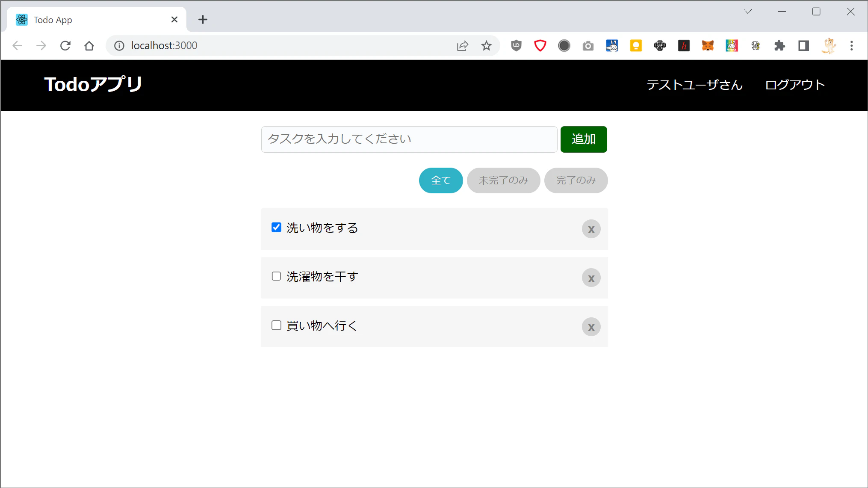The width and height of the screenshot is (868, 488).
Task: Open the yellow square extension
Action: tap(636, 46)
